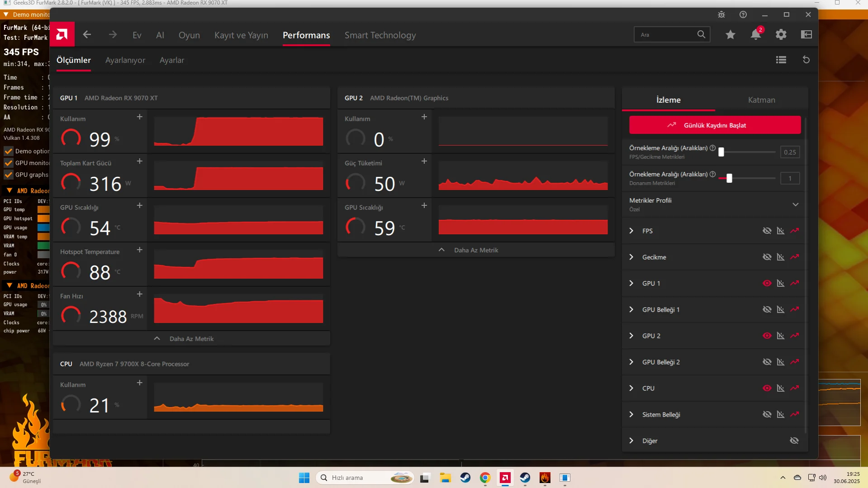Image resolution: width=868 pixels, height=488 pixels.
Task: Open AMD settings gear icon
Action: pos(781,34)
